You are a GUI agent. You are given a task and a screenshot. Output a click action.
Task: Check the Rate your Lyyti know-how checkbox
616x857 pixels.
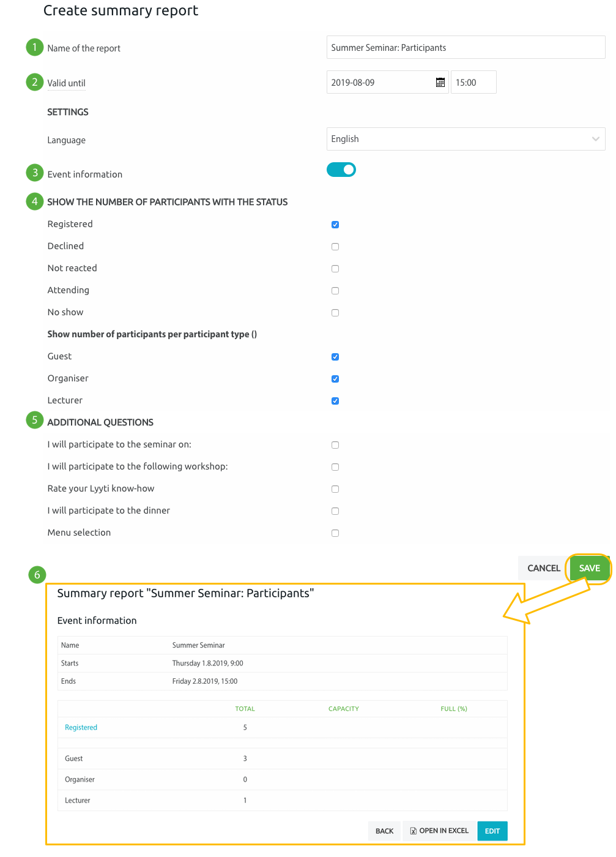335,489
